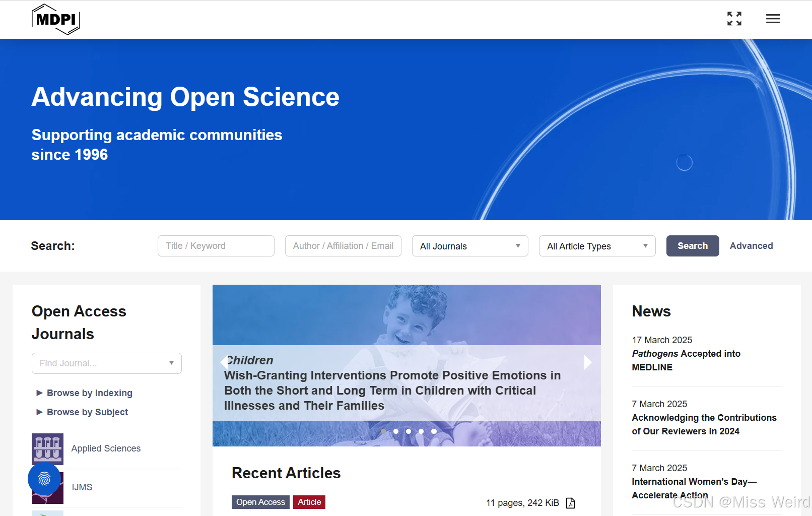Click the MDPI logo
The width and height of the screenshot is (812, 516).
55,19
